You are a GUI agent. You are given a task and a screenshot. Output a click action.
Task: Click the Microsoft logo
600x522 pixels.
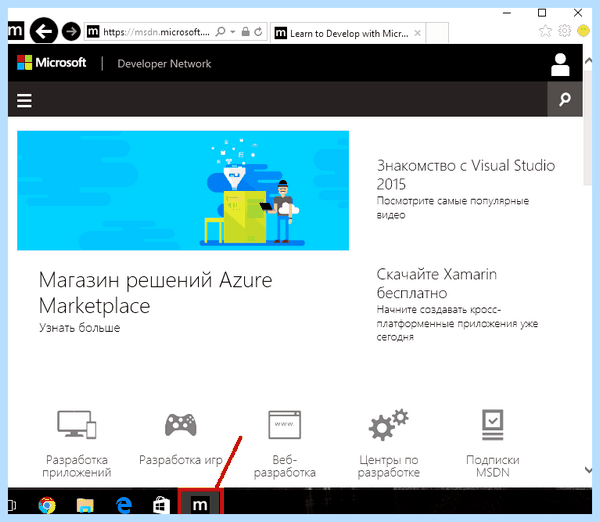tap(52, 62)
